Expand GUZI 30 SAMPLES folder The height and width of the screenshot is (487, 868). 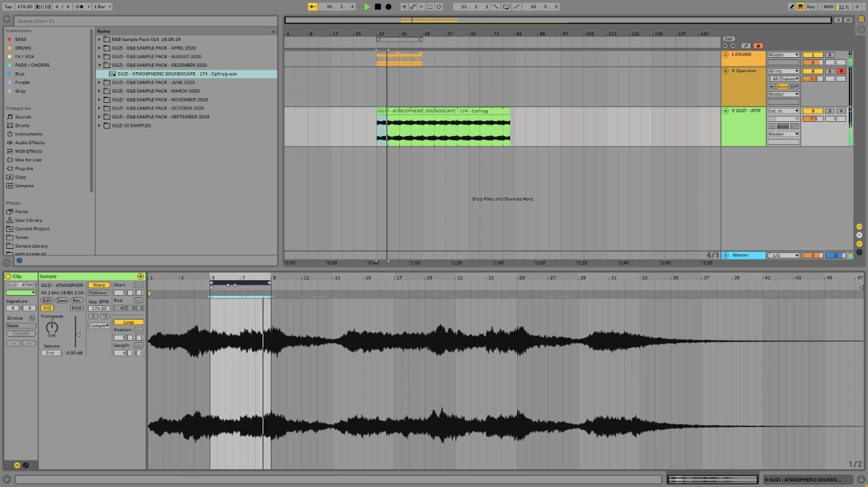[100, 125]
